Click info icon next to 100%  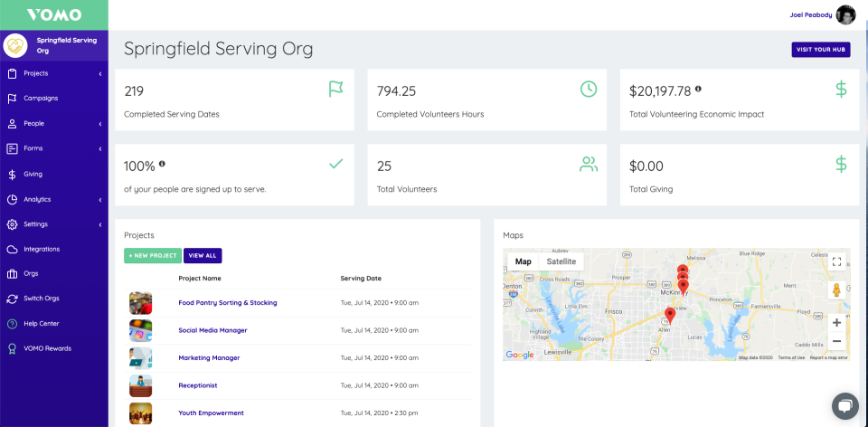(x=162, y=164)
